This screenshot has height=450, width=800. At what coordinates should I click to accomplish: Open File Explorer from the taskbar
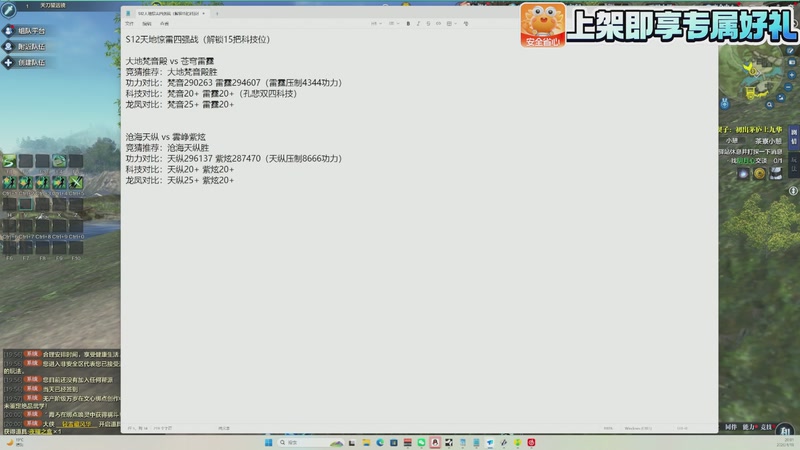(366, 442)
